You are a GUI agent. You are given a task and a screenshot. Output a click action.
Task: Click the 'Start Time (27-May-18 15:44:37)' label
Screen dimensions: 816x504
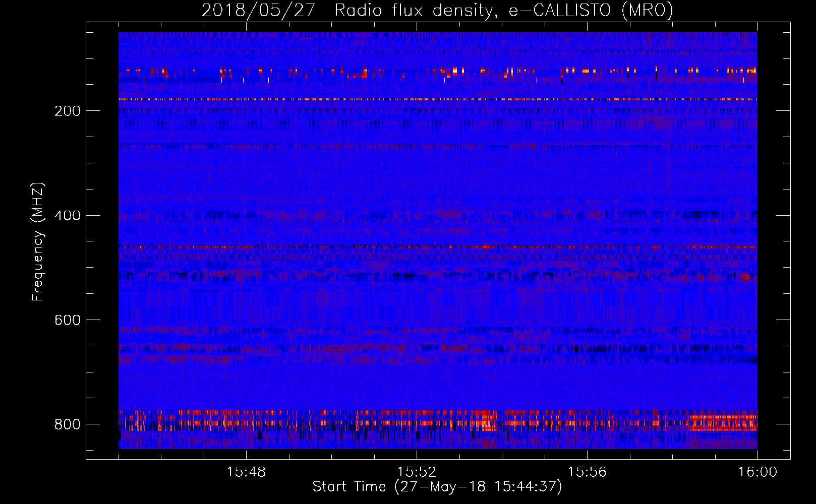tap(437, 487)
